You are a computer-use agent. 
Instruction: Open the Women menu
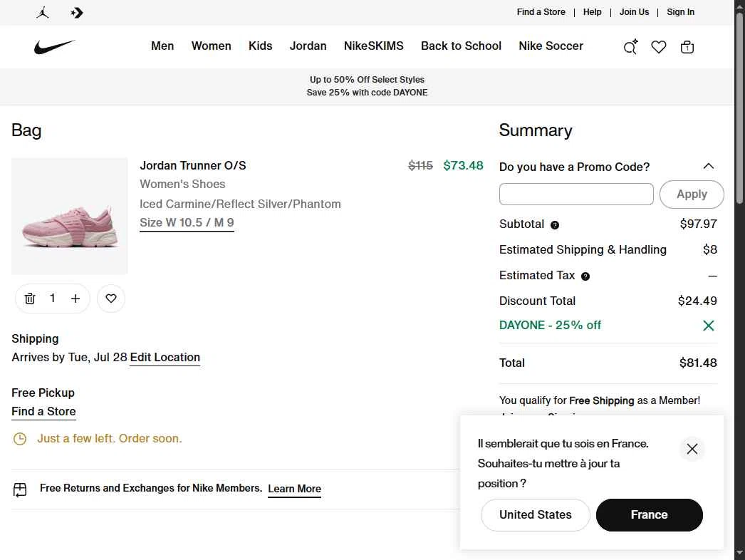point(211,46)
